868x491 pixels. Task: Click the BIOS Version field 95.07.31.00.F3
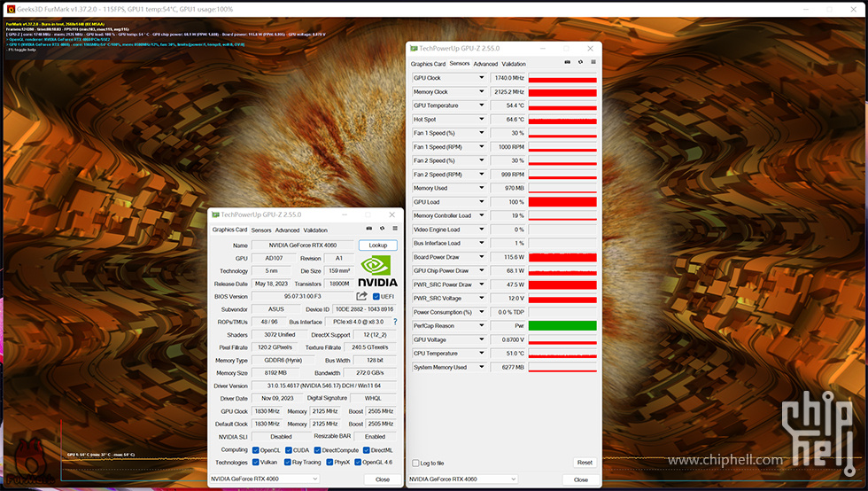[303, 297]
